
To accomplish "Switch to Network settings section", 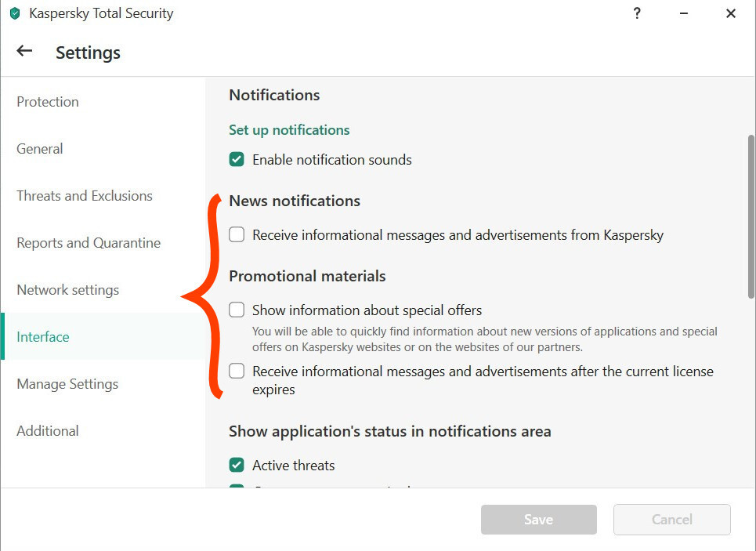I will pyautogui.click(x=68, y=290).
